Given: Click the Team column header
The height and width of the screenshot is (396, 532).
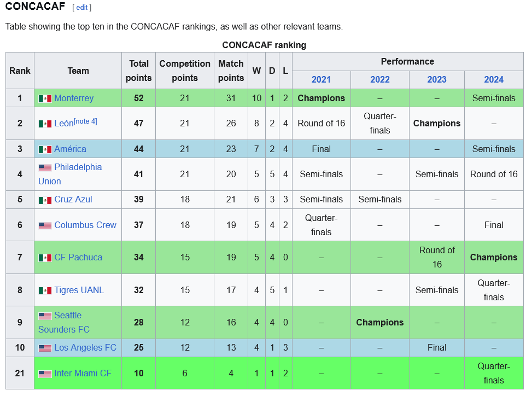Looking at the screenshot, I should pyautogui.click(x=78, y=71).
